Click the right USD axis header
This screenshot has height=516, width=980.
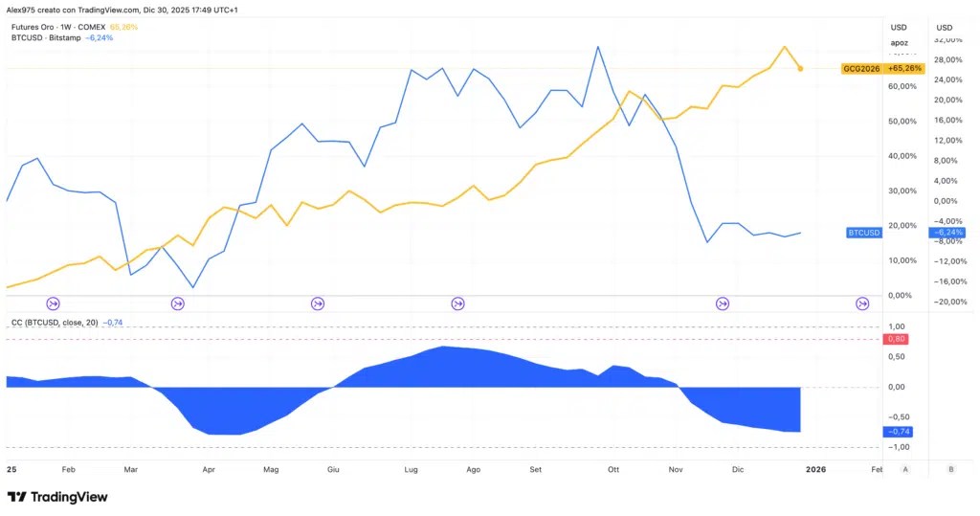click(x=945, y=28)
